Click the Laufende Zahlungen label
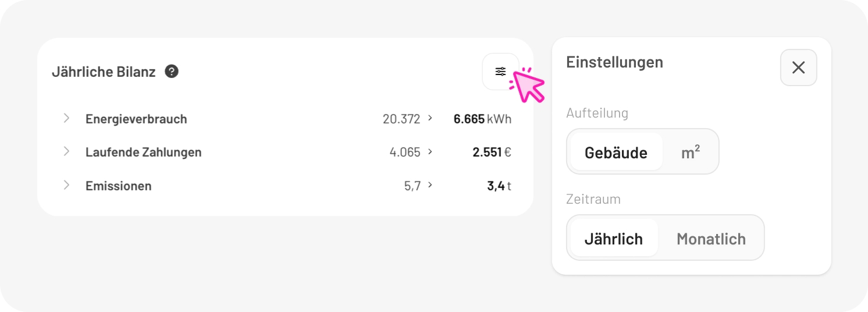Image resolution: width=868 pixels, height=312 pixels. pos(143,153)
